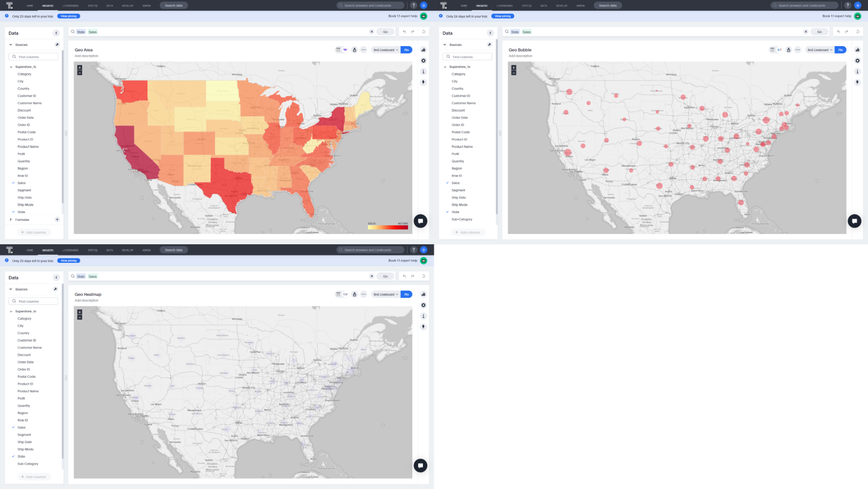Click Search data button in Geo Area window
This screenshot has width=868, height=489.
(174, 5)
